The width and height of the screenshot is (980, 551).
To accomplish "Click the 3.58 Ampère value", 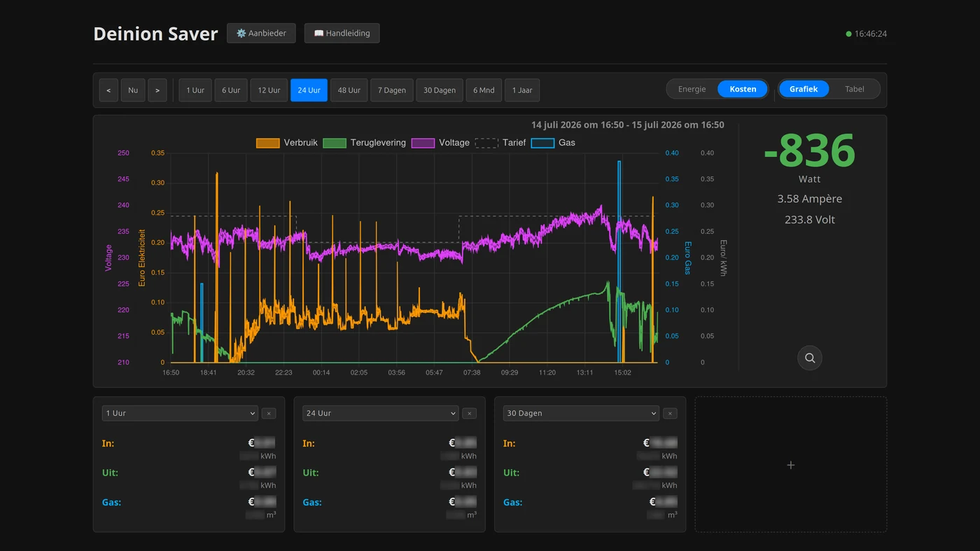I will [x=810, y=199].
